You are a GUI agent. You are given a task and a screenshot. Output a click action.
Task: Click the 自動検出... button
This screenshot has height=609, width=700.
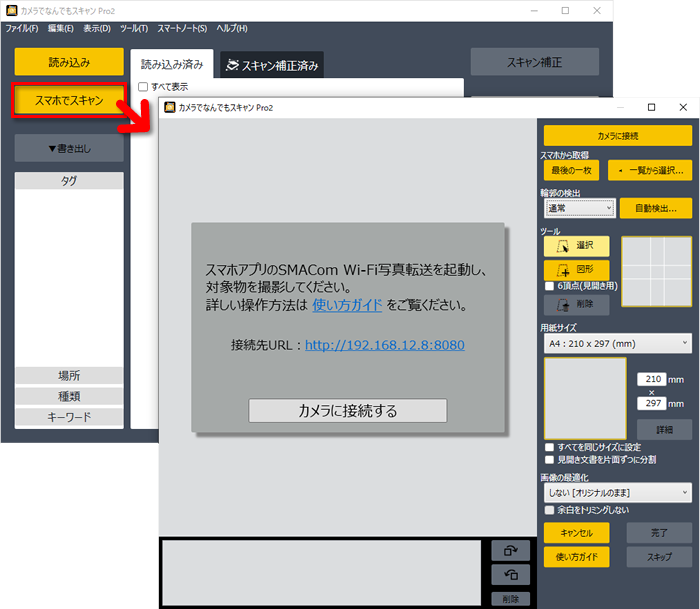pyautogui.click(x=656, y=209)
